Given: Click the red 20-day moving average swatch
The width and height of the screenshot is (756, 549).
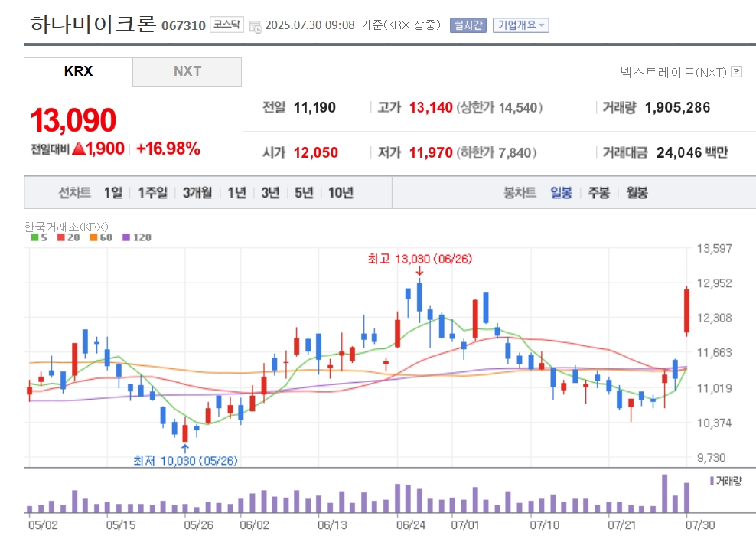Looking at the screenshot, I should tap(60, 237).
